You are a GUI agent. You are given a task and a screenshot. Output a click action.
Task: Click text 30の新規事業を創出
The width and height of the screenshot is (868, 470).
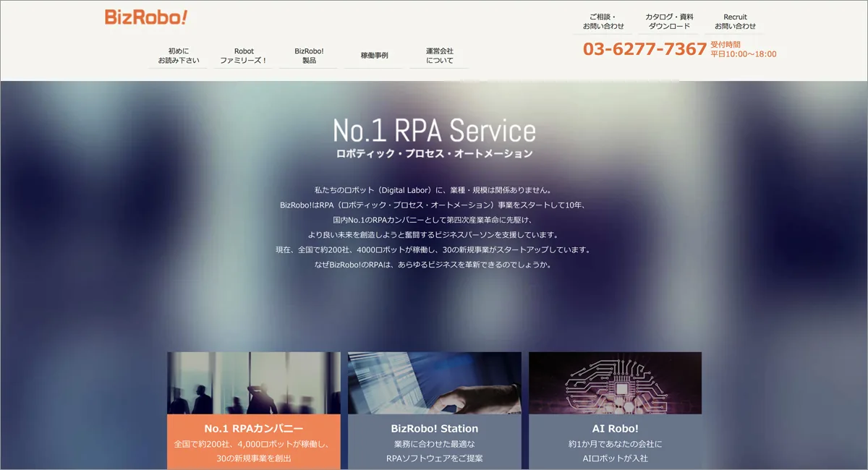(253, 458)
